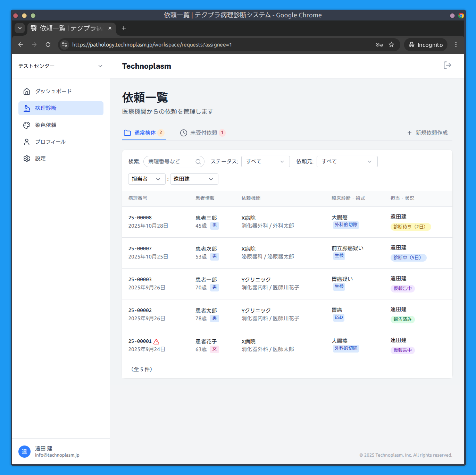Bookmark this page with star icon
Screen dimensions: 476x475
point(391,45)
